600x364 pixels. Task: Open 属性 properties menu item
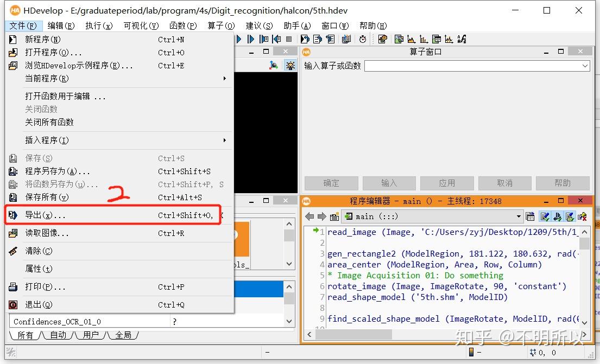[x=119, y=269]
